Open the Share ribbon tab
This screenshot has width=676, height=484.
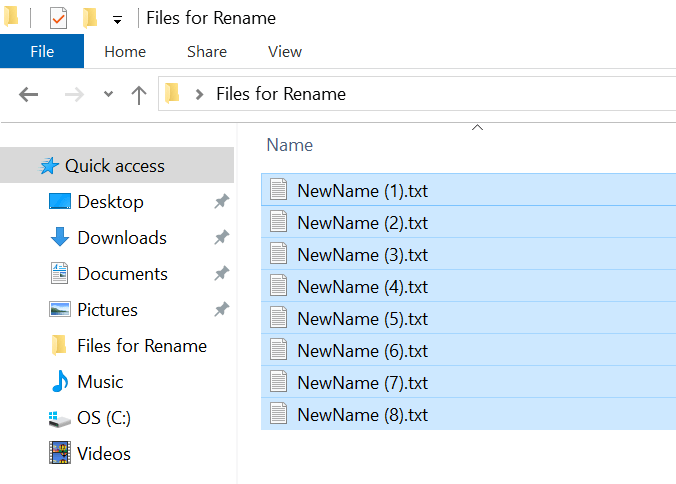(206, 52)
